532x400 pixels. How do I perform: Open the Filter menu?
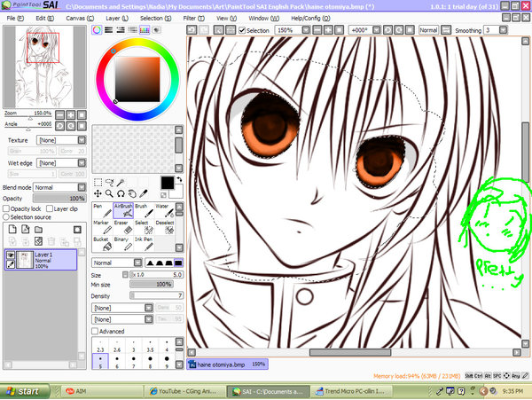click(x=191, y=18)
